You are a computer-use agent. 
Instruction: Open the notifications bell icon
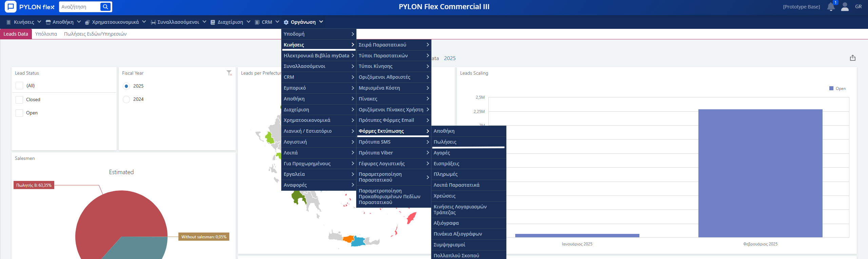point(831,7)
